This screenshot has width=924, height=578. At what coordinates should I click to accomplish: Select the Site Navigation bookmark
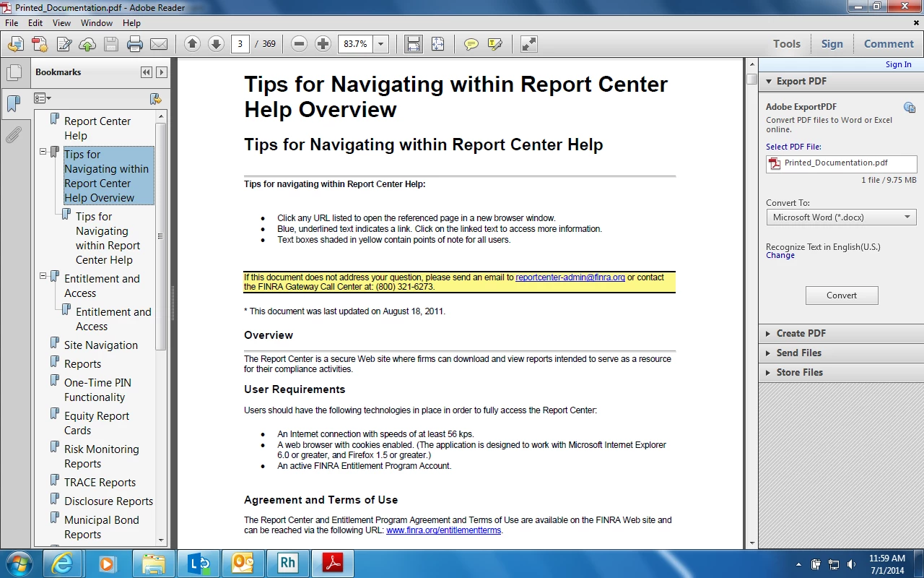coord(101,345)
